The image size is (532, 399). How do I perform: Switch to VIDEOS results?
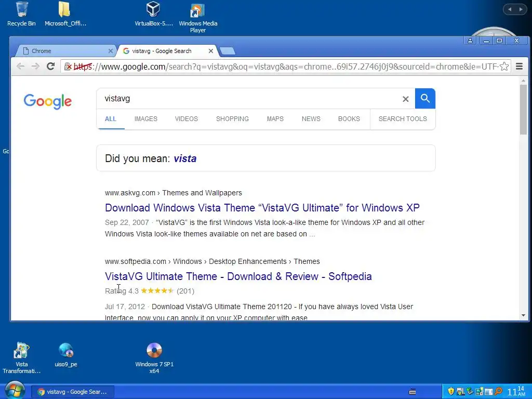tap(187, 119)
